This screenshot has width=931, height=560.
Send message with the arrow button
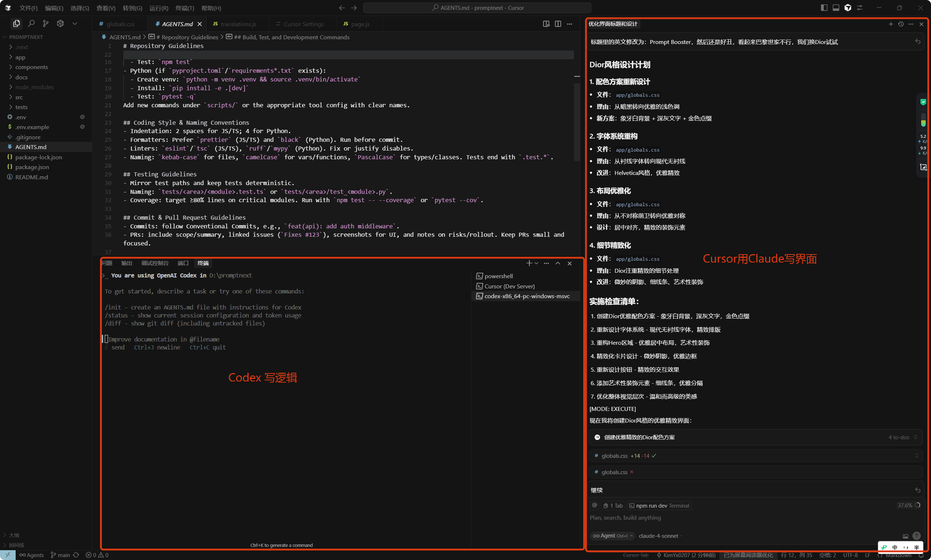click(x=916, y=536)
